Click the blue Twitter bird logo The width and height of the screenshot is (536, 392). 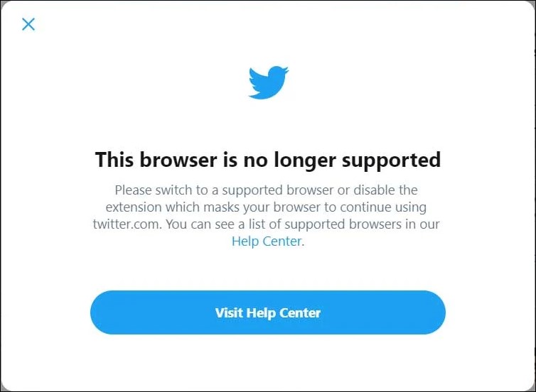(x=269, y=82)
